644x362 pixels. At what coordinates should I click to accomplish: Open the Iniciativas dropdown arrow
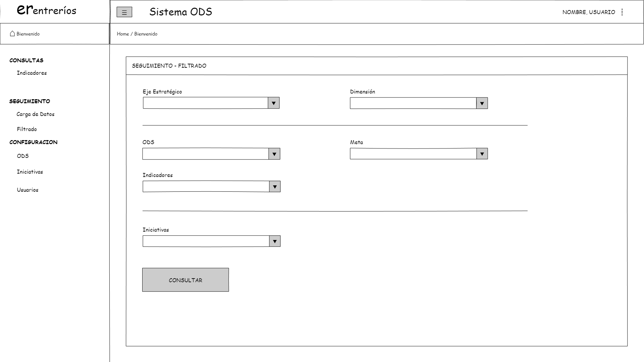point(274,241)
